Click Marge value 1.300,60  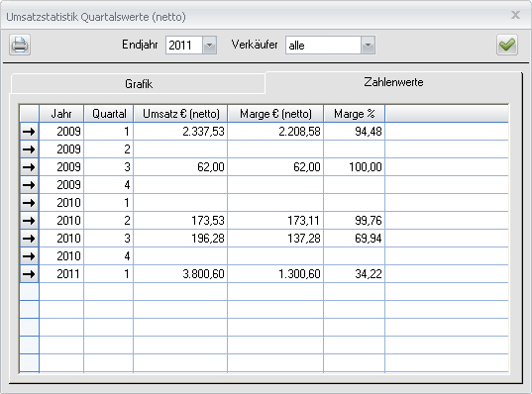pos(299,274)
